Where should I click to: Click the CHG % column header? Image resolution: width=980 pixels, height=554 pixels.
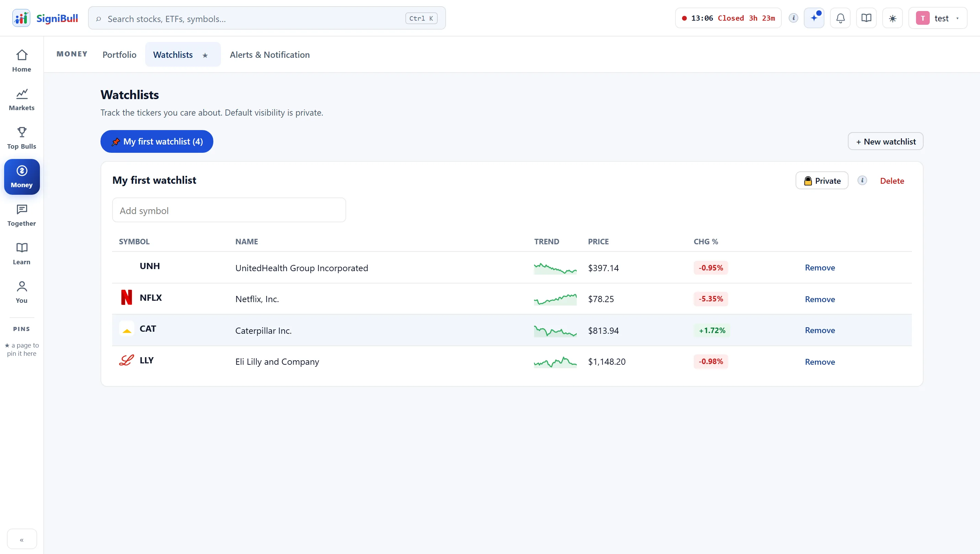[x=706, y=242]
